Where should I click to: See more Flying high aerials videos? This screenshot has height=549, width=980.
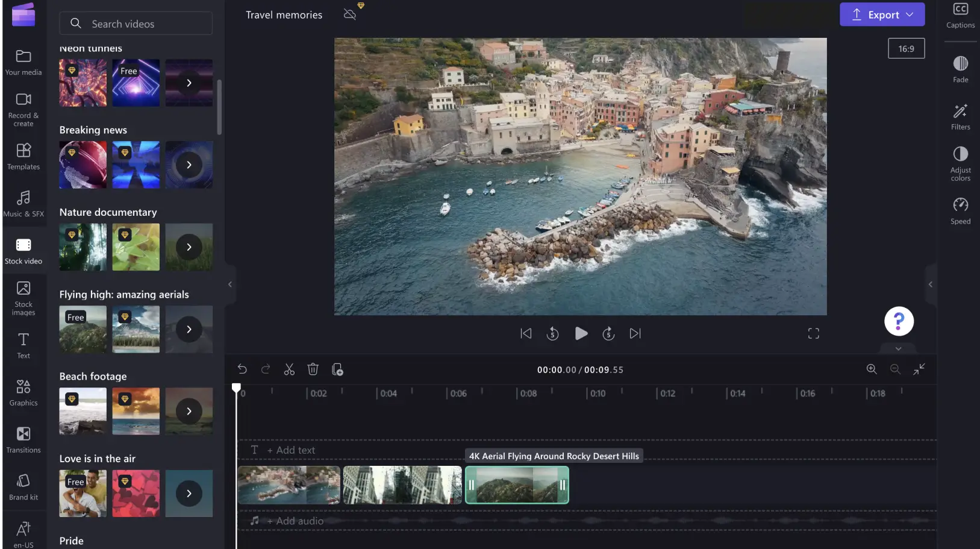coord(189,329)
